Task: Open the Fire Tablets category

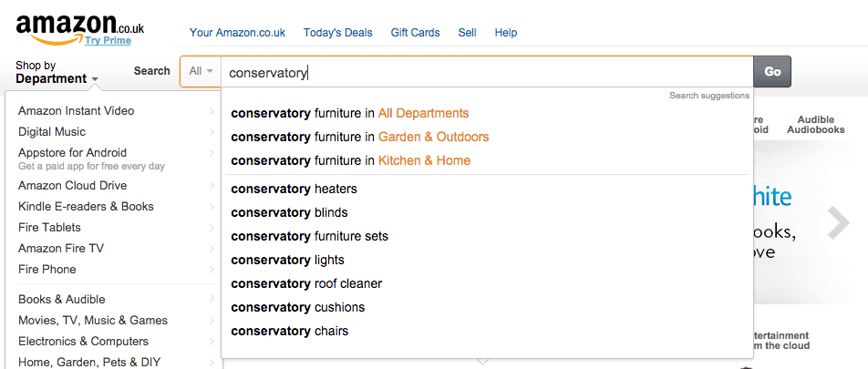Action: [x=49, y=228]
